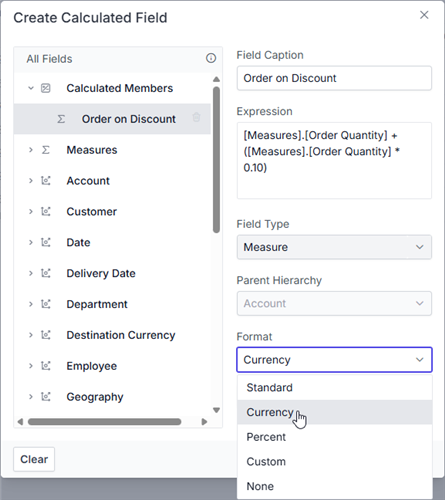
Task: Click the dimension icon beside Account
Action: [46, 181]
